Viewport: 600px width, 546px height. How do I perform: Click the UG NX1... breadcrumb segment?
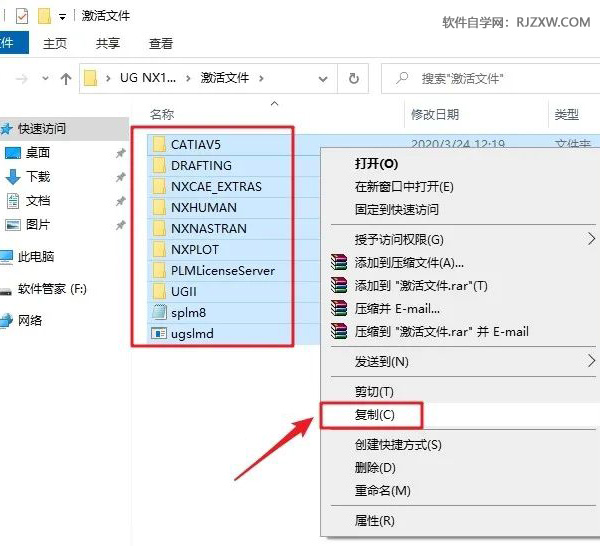pos(148,78)
